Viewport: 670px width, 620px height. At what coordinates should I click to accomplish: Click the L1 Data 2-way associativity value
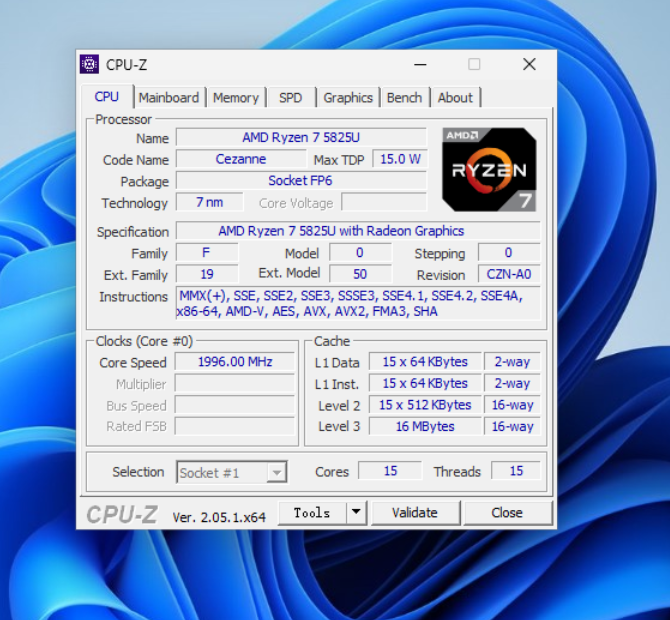click(512, 362)
